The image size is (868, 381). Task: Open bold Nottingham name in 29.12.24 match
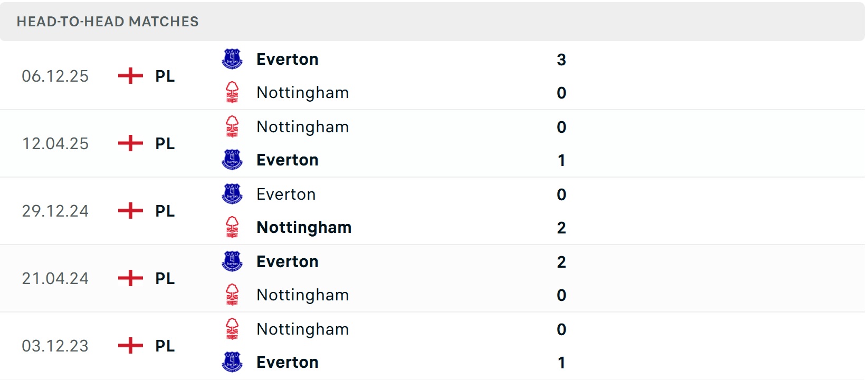pos(304,227)
